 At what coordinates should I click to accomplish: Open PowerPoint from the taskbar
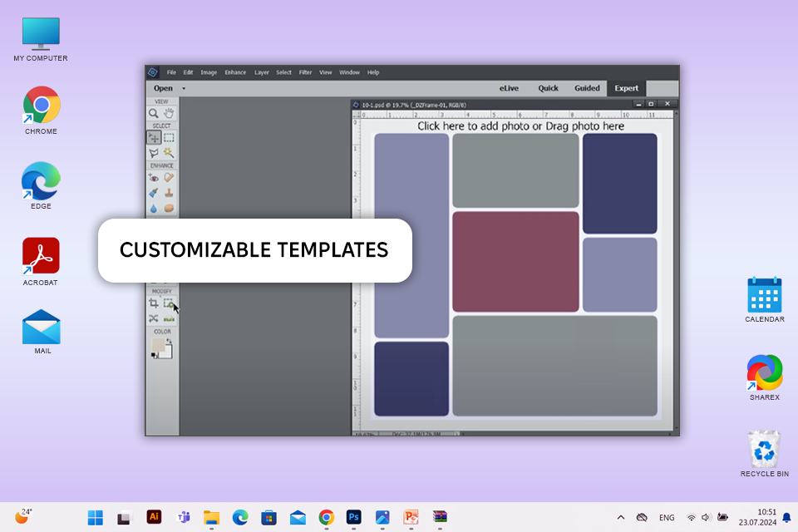[x=411, y=517]
